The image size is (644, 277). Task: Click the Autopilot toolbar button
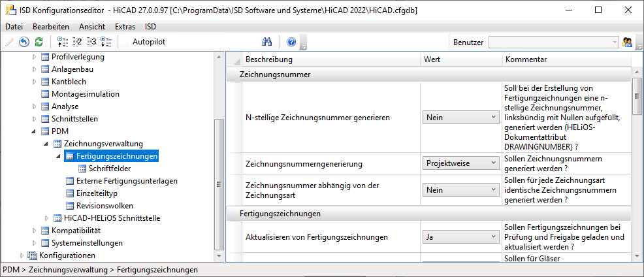coord(149,42)
